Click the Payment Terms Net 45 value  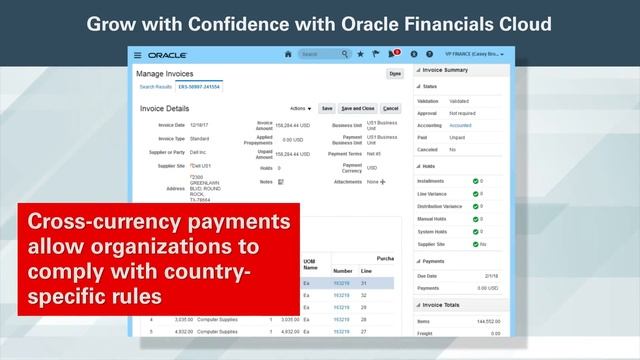coord(373,154)
